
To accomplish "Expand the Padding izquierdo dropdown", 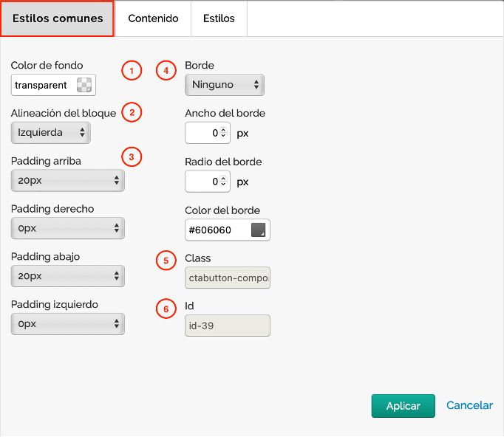I will click(x=67, y=324).
